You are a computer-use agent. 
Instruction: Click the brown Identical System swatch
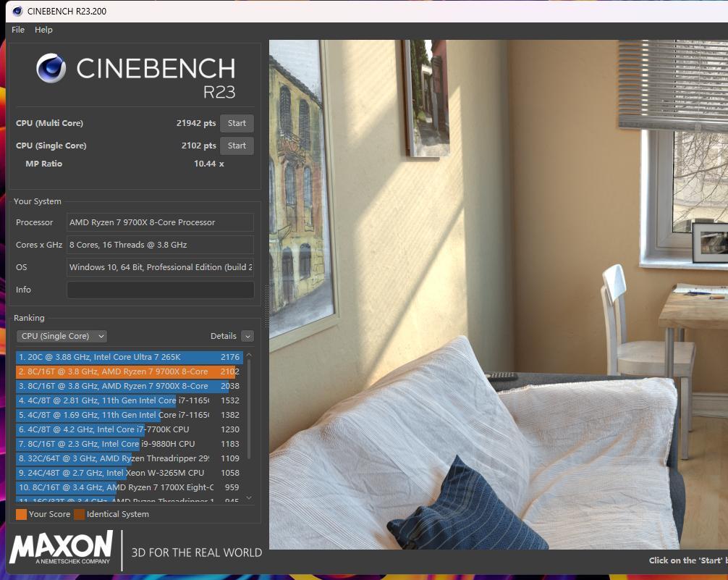[80, 514]
